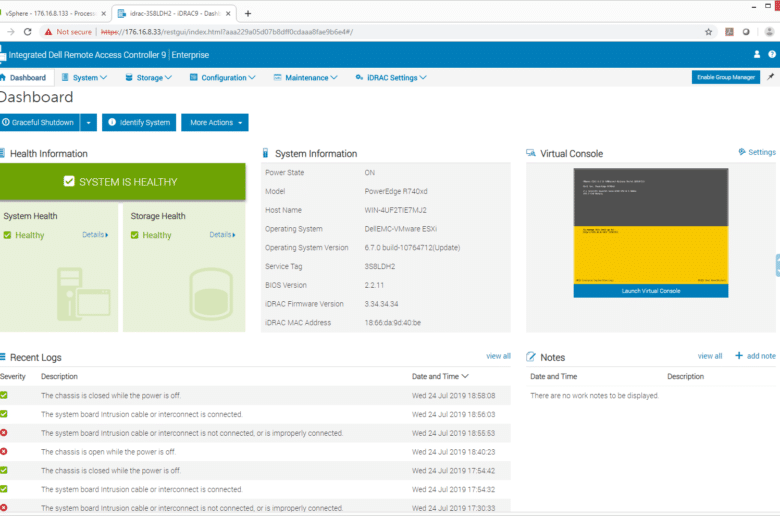780x516 pixels.
Task: Go forward with the browser arrow icon
Action: click(10, 32)
